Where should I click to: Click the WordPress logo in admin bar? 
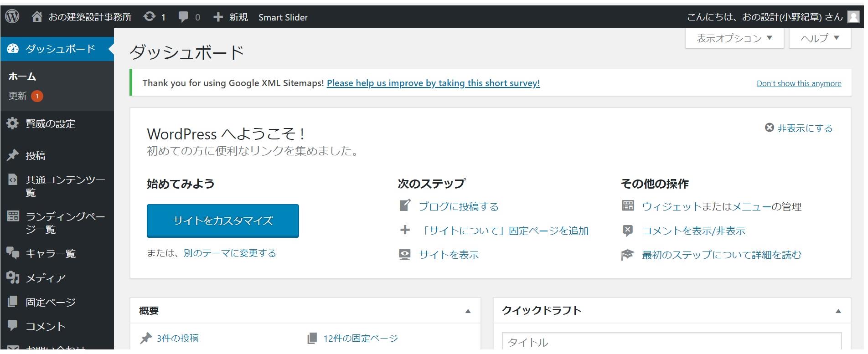click(x=12, y=17)
